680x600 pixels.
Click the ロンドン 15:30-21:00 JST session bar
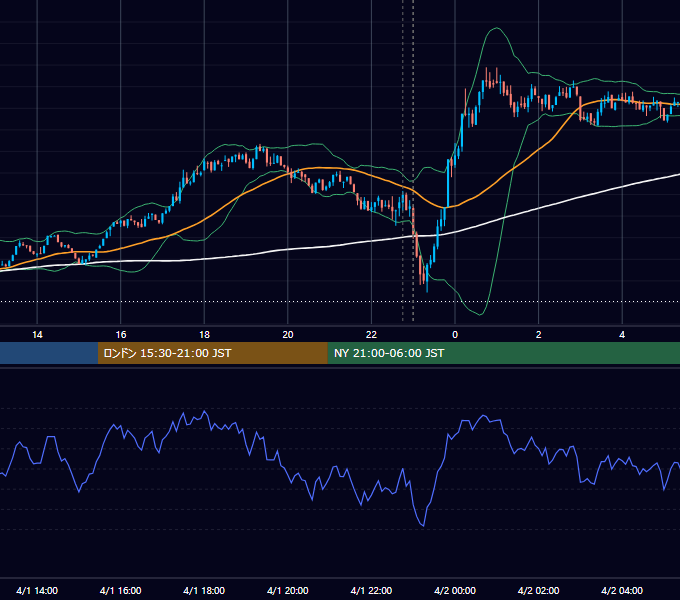point(213,353)
